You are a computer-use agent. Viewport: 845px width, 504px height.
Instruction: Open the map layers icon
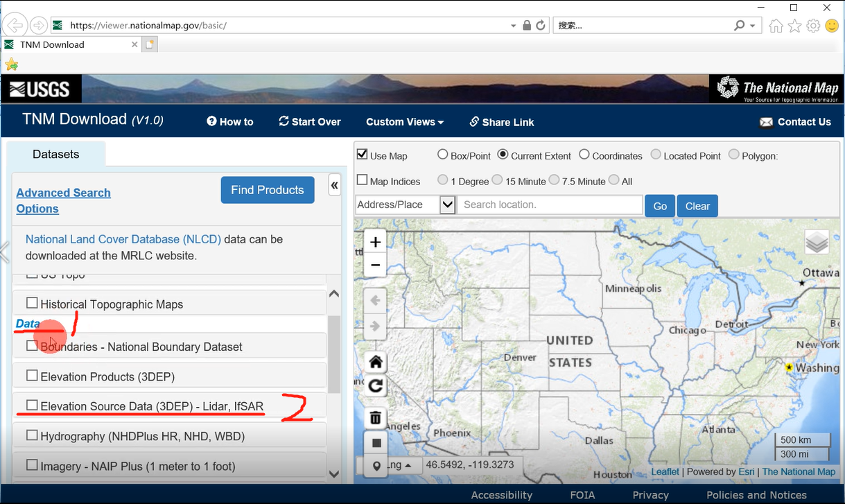pyautogui.click(x=817, y=242)
